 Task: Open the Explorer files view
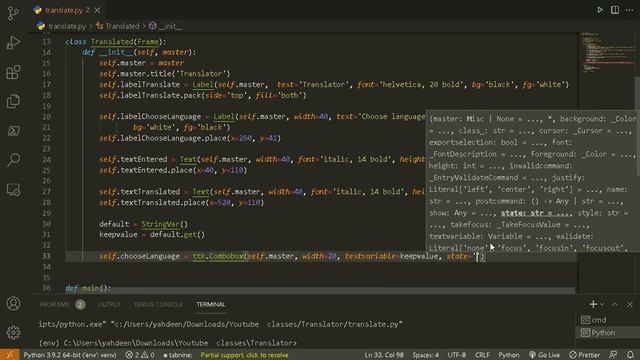pyautogui.click(x=13, y=101)
